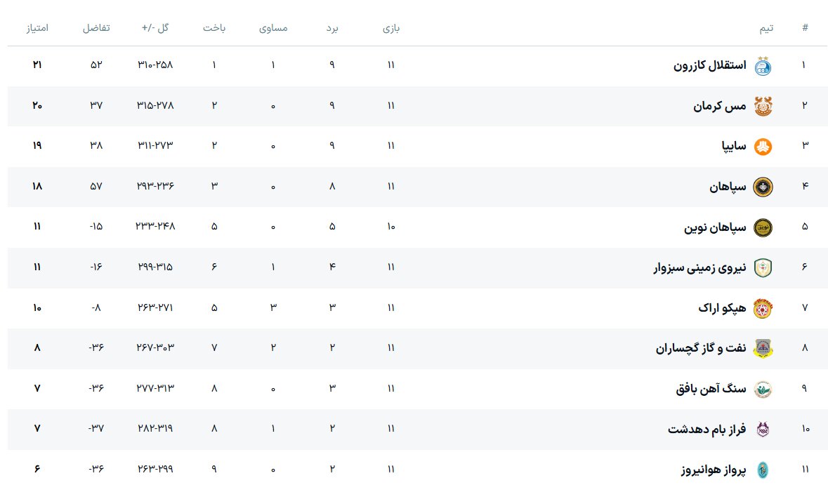Screen dimensions: 828x504
Task: Click the orange Saipa team logo
Action: pos(763,147)
